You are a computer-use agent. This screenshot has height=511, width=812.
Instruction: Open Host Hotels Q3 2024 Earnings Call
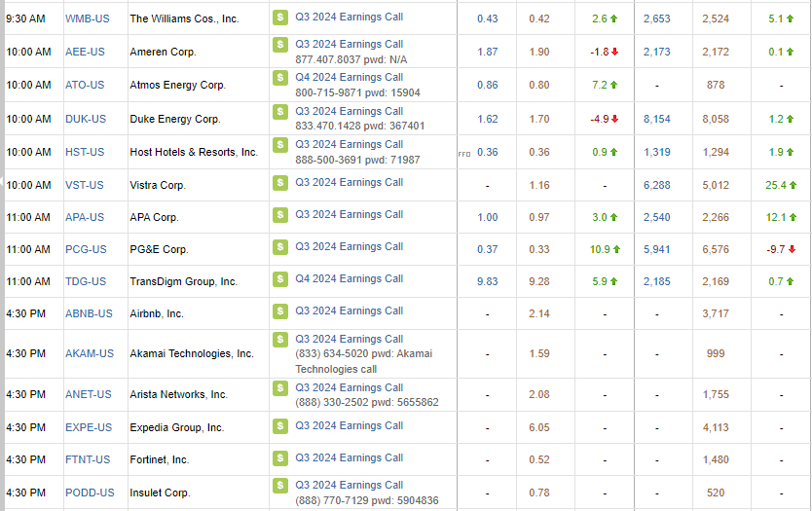point(349,144)
